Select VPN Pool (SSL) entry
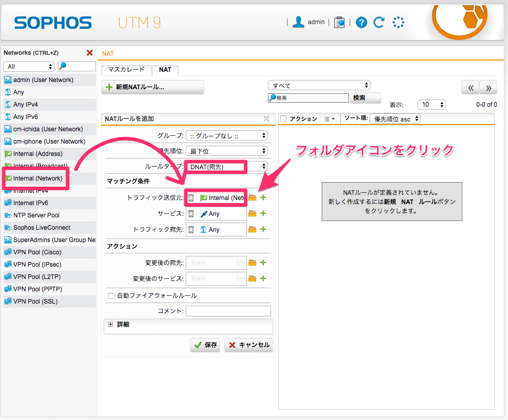 50,302
